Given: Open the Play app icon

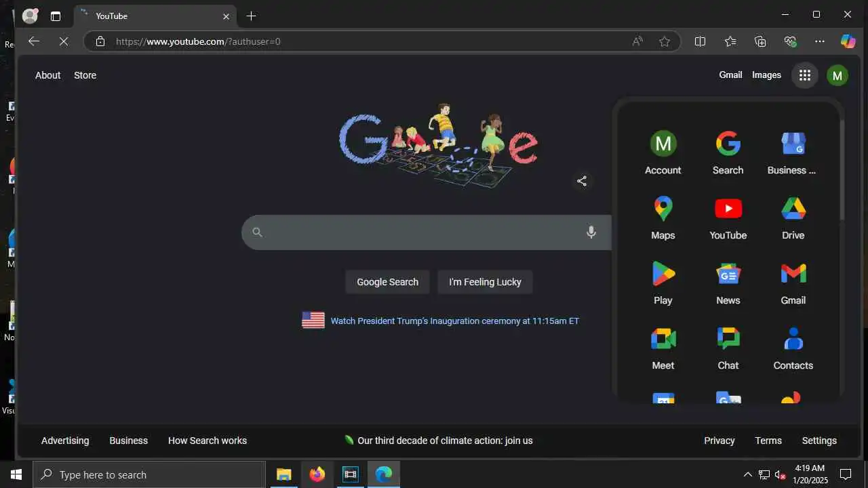Looking at the screenshot, I should click(x=663, y=284).
